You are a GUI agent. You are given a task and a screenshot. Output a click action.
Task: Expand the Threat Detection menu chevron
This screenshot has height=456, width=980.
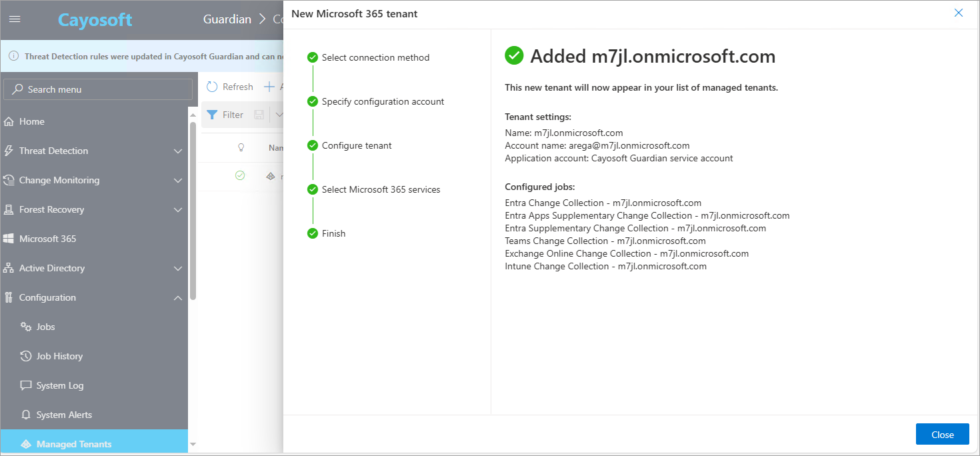(178, 151)
